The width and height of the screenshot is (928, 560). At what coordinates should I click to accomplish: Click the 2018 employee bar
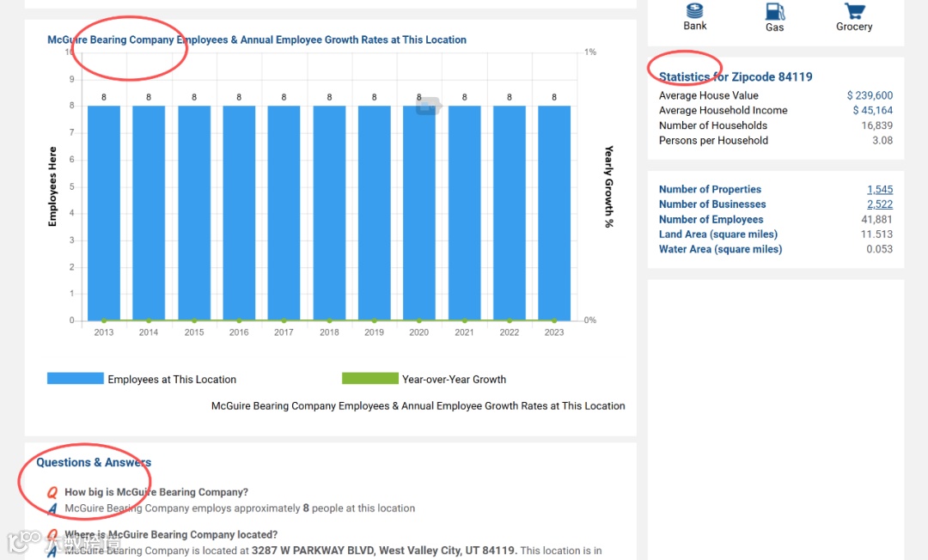click(x=329, y=214)
